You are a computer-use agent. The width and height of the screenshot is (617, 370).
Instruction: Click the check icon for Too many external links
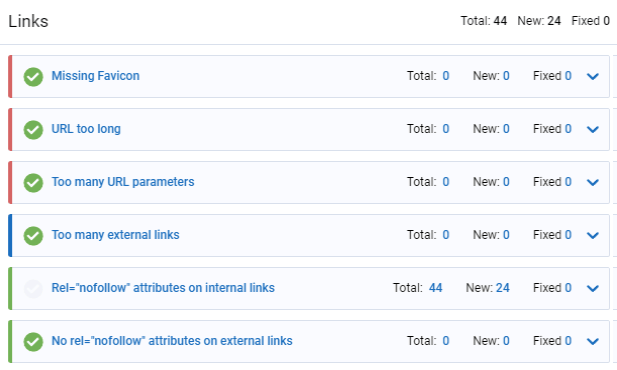[33, 235]
